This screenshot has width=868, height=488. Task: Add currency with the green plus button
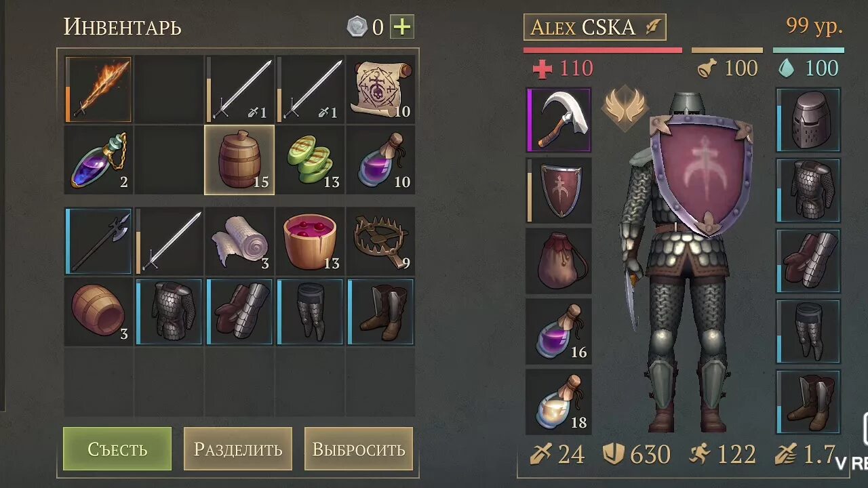pyautogui.click(x=402, y=27)
